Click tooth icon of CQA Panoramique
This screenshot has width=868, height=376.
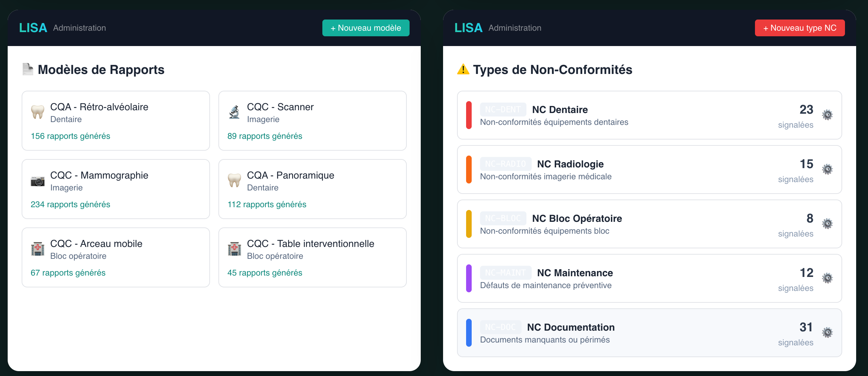(x=234, y=180)
